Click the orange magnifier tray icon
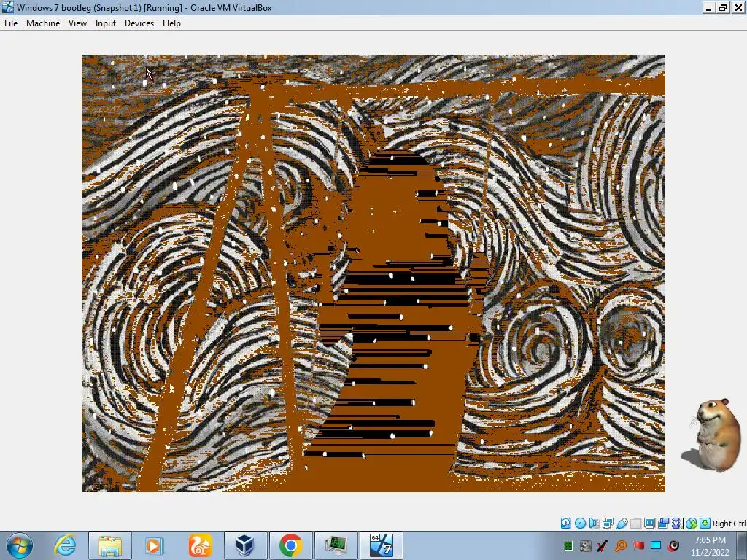This screenshot has width=747, height=560. pos(621,545)
